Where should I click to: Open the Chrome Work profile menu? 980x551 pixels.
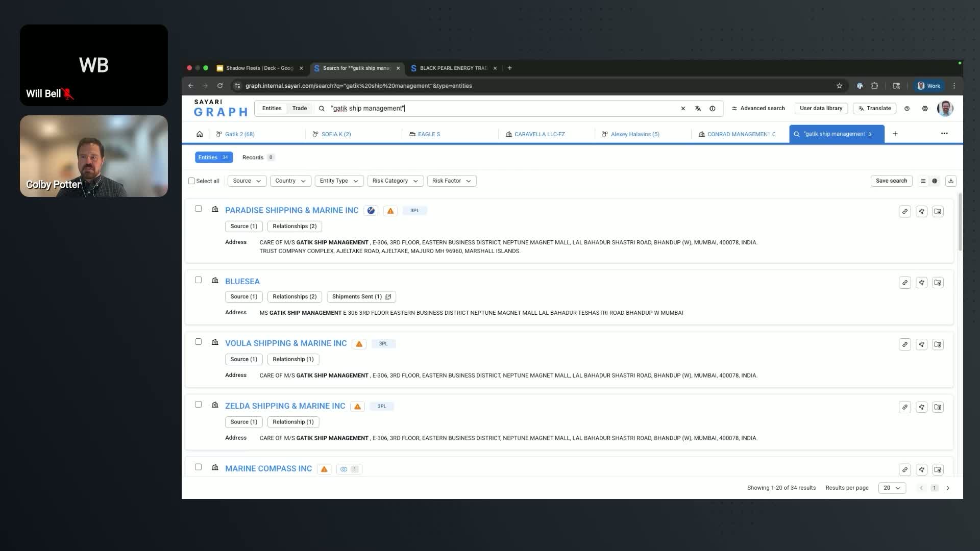coord(929,86)
